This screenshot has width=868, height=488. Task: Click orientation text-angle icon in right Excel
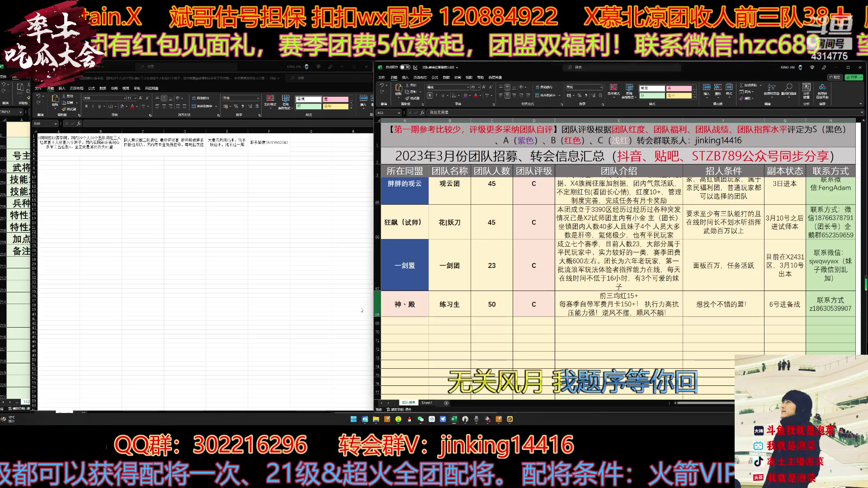[521, 87]
